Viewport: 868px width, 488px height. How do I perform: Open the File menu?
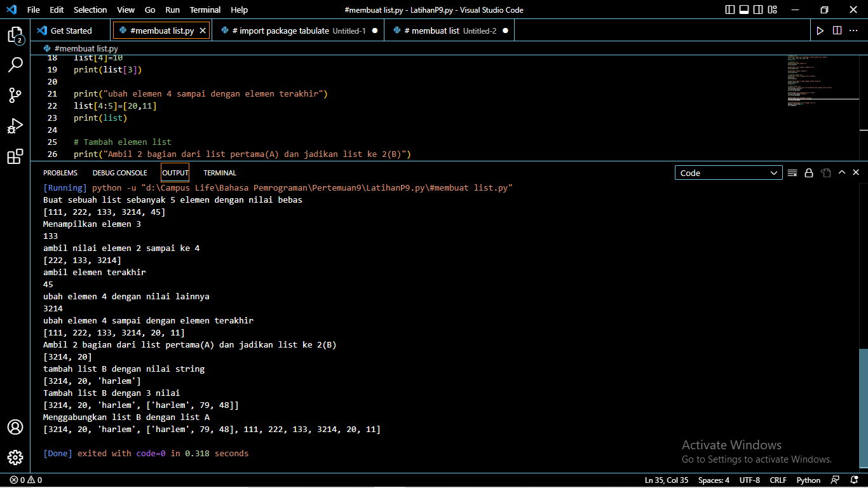(x=34, y=10)
